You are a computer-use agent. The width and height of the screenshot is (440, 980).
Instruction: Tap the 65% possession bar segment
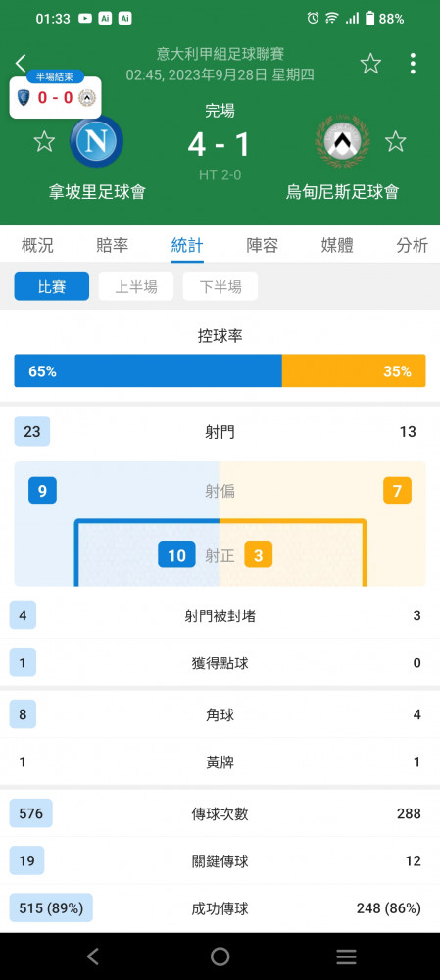[148, 371]
